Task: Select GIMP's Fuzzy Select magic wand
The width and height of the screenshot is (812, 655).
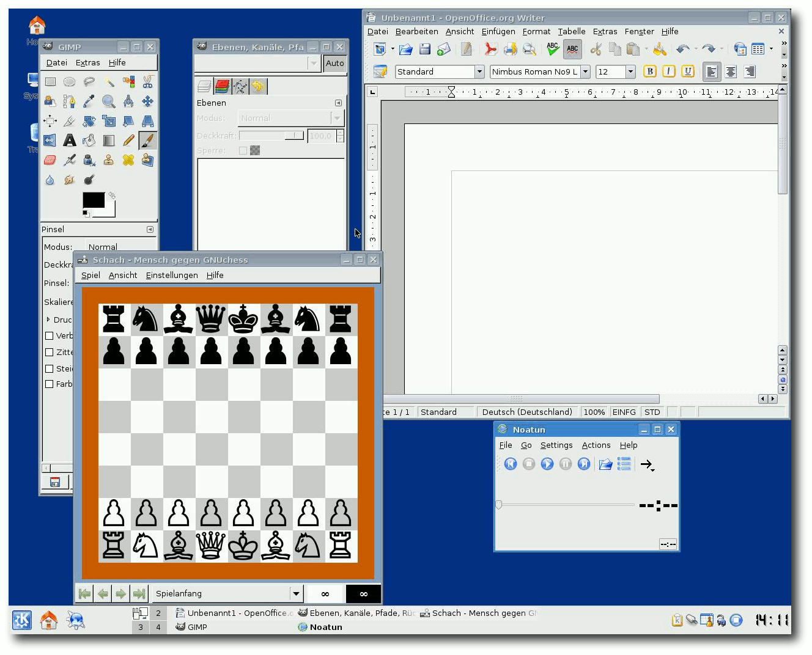Action: [x=109, y=82]
